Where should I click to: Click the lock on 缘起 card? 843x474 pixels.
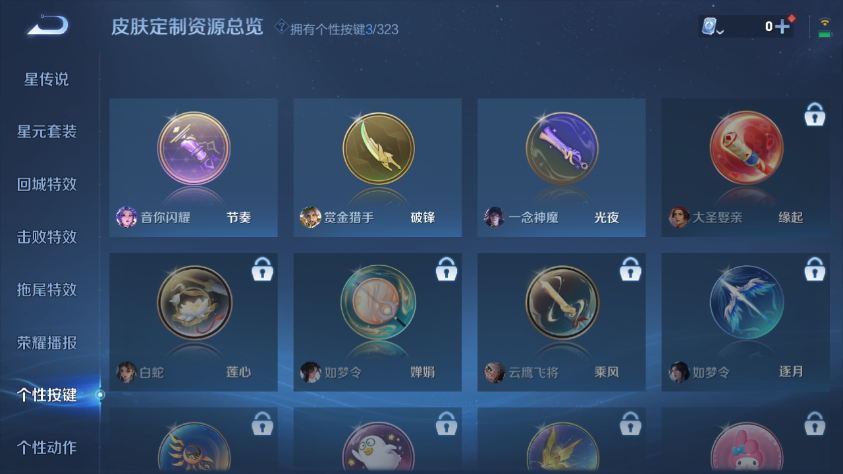click(815, 114)
